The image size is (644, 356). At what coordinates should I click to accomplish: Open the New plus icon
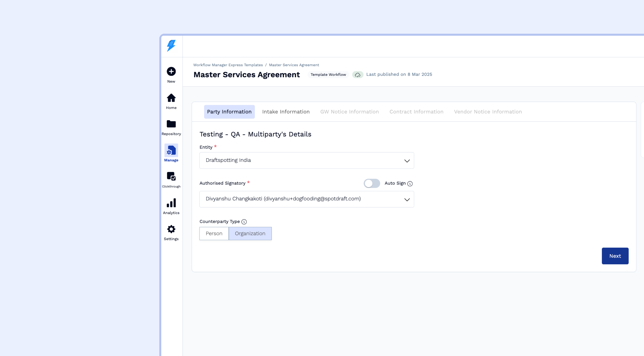click(171, 72)
